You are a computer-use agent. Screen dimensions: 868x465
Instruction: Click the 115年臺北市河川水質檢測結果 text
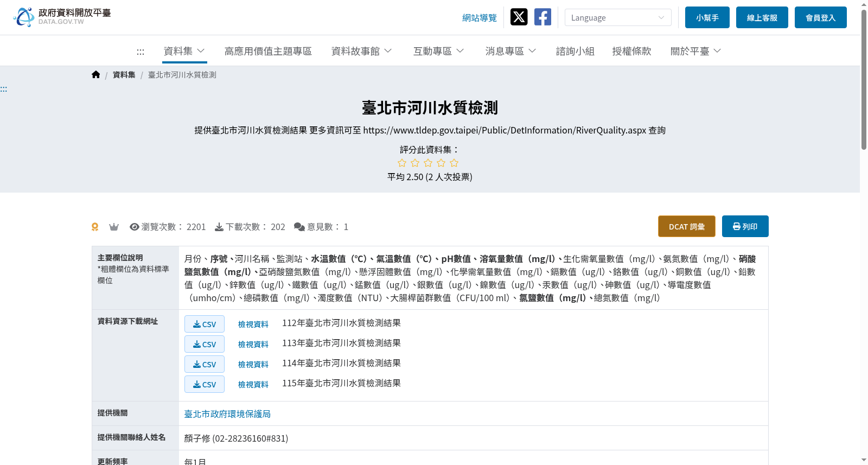pos(341,383)
